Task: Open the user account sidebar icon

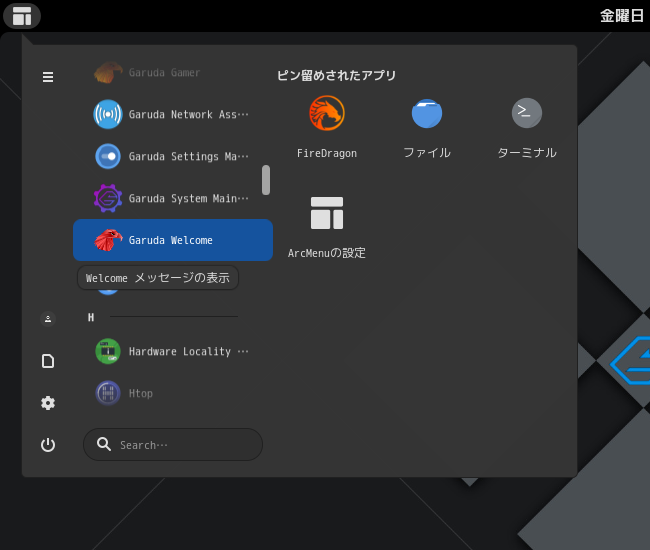Action: 48,319
